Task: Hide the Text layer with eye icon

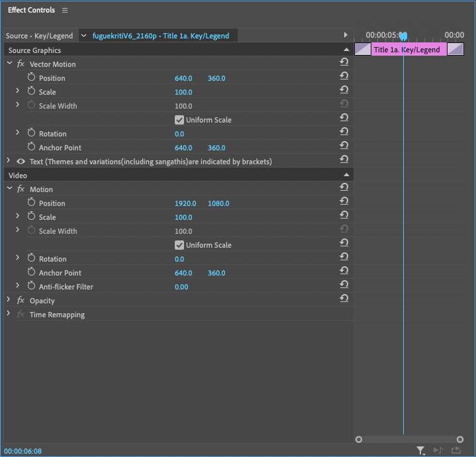Action: point(21,162)
